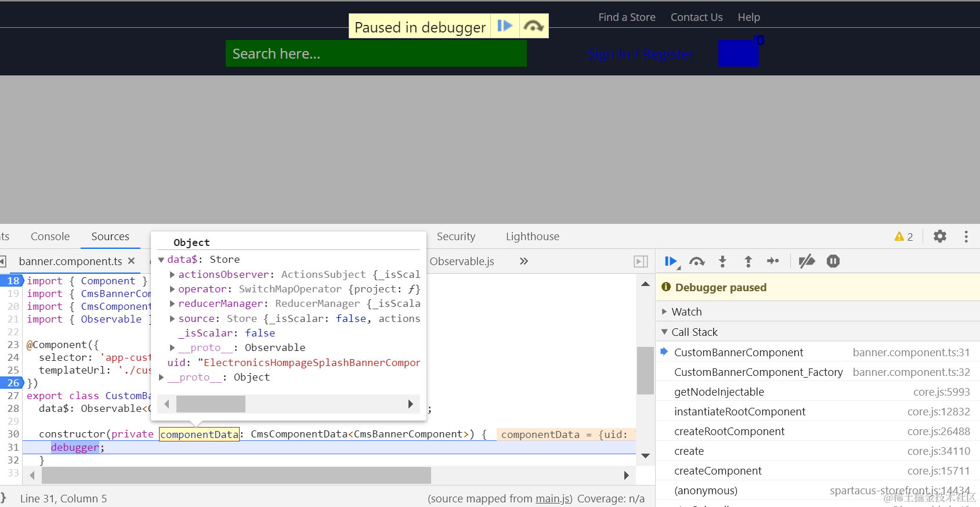Viewport: 980px width, 507px height.
Task: Open the Contact Us link
Action: tap(697, 17)
